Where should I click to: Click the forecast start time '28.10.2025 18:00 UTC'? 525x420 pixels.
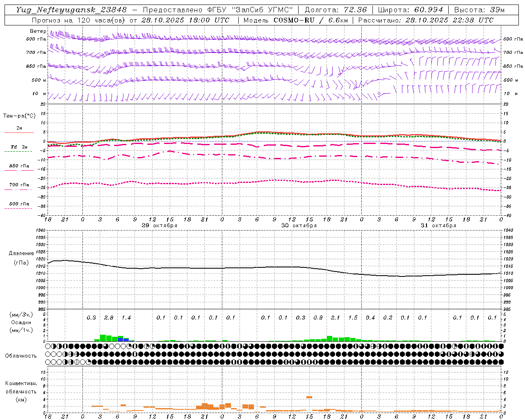185,20
